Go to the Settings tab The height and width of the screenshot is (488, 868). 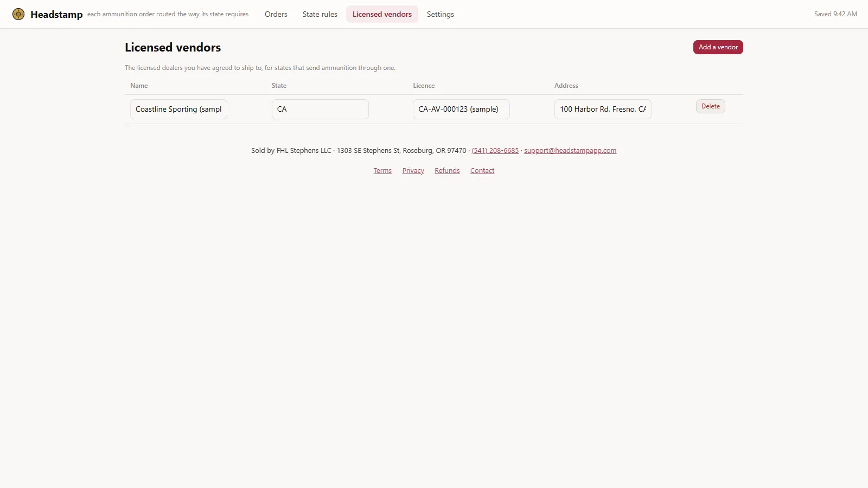tap(441, 14)
